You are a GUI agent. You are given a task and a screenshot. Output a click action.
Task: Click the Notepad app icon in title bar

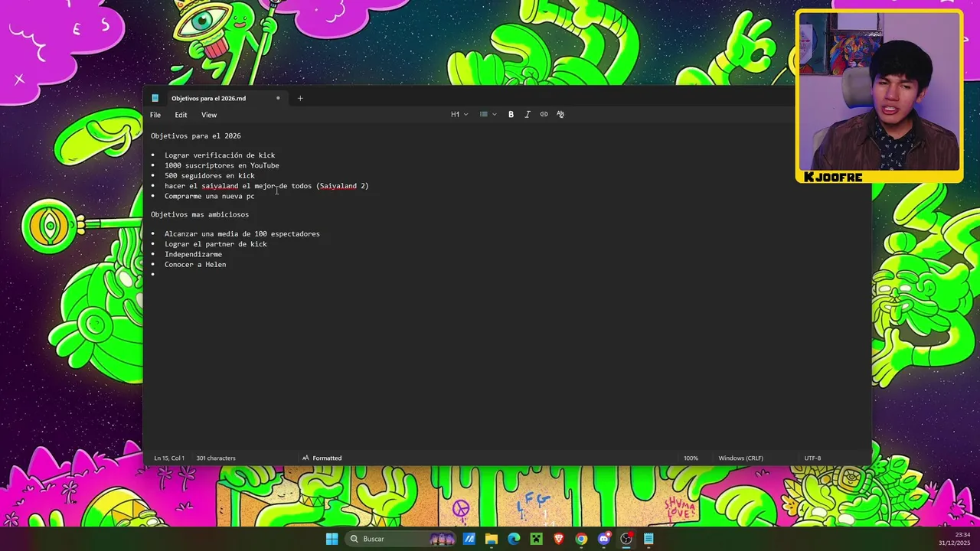[155, 98]
